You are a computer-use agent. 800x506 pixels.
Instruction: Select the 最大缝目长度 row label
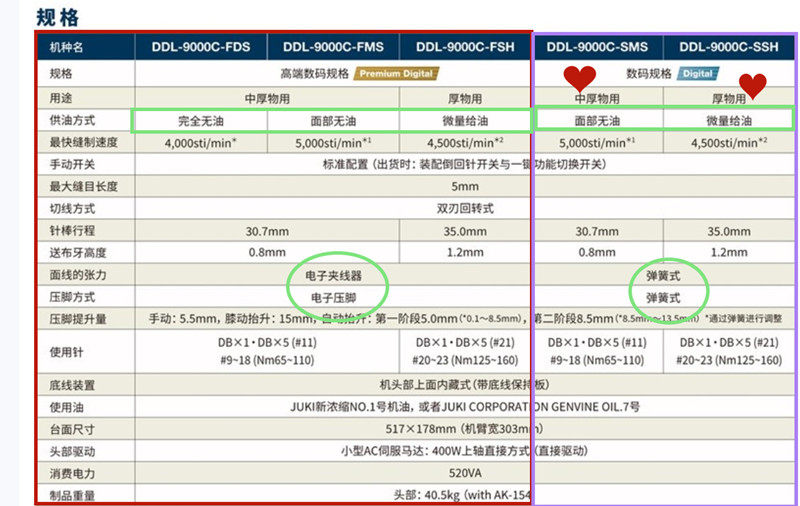pyautogui.click(x=83, y=186)
